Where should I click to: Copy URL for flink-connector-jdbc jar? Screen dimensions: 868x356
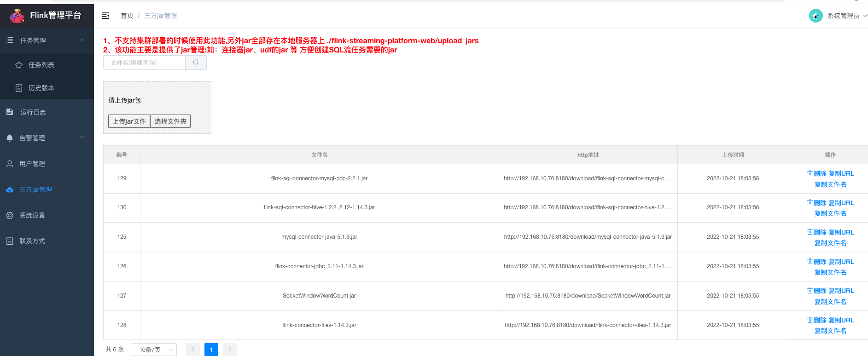pos(841,262)
